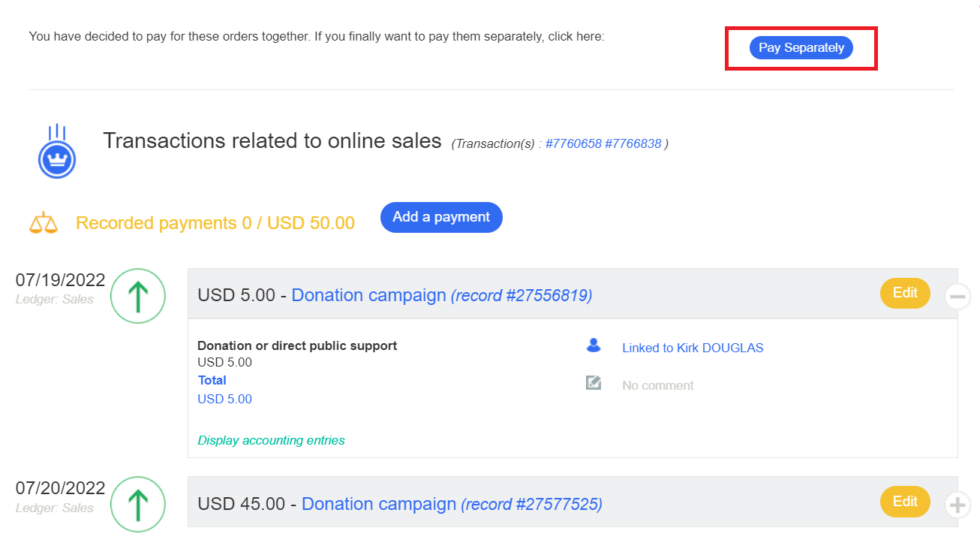Click the gray comment pencil icon
Image resolution: width=980 pixels, height=552 pixels.
point(594,384)
